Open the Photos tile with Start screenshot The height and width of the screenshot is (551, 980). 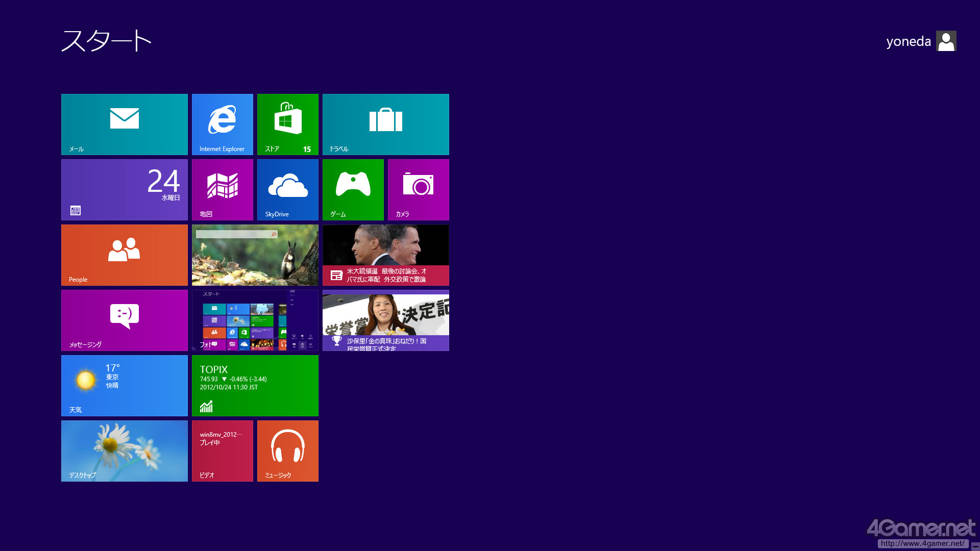pyautogui.click(x=255, y=320)
